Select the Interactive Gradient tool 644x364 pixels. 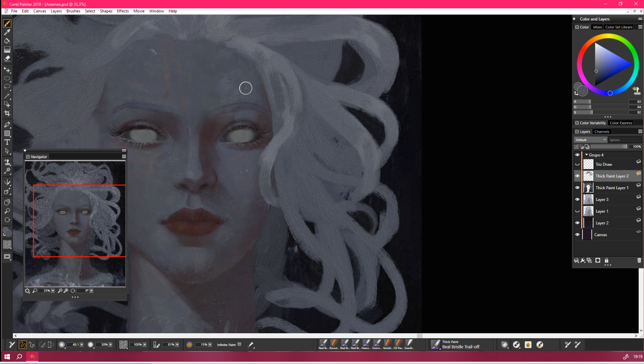[x=7, y=50]
